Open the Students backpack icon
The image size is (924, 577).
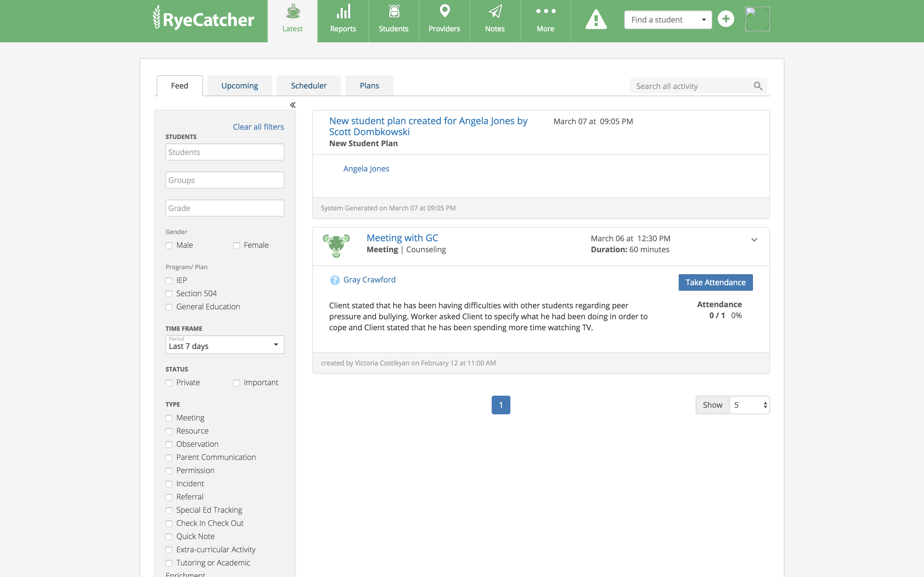[x=394, y=12]
